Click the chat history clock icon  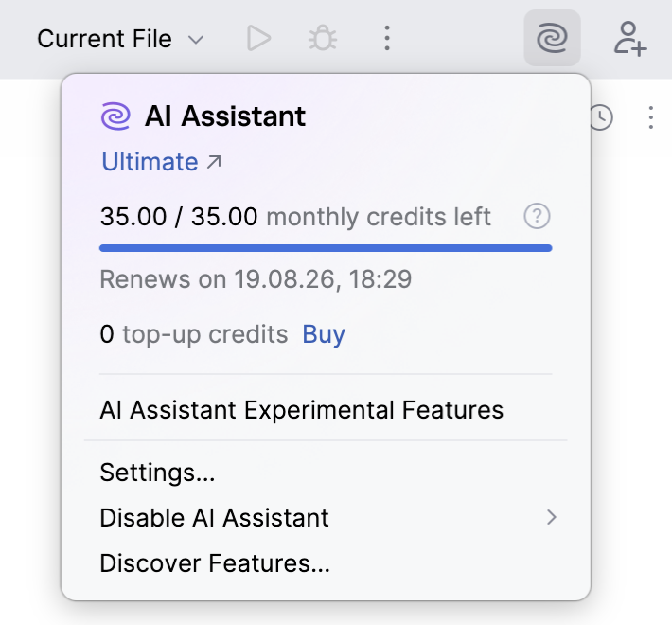point(601,117)
